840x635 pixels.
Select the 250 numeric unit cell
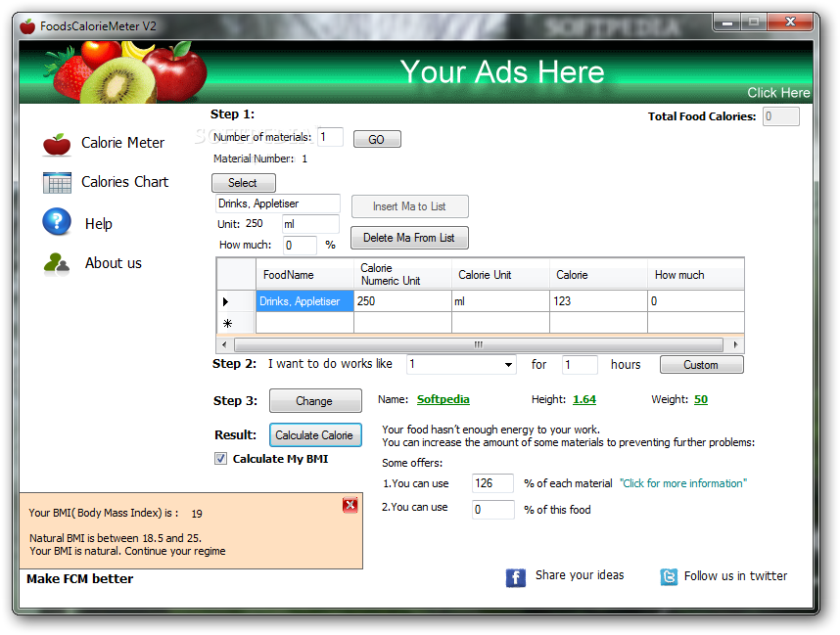click(x=402, y=301)
